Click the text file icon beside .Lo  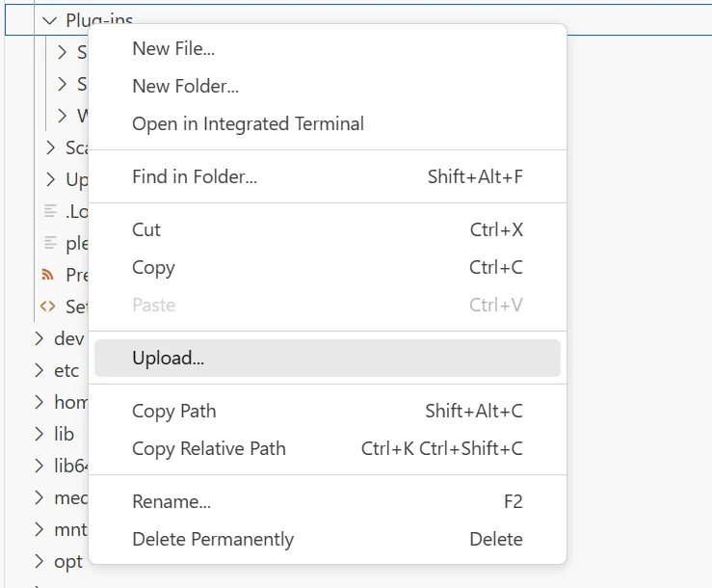click(50, 211)
